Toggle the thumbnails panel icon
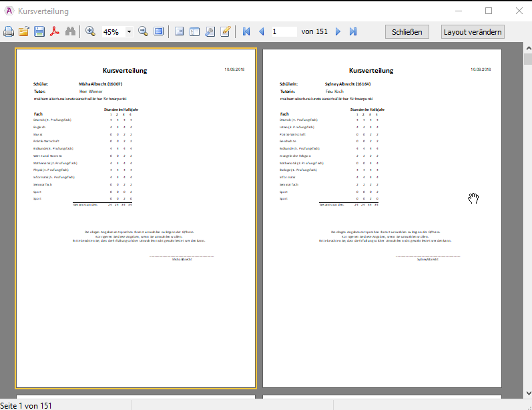Image resolution: width=532 pixels, height=410 pixels. click(194, 31)
